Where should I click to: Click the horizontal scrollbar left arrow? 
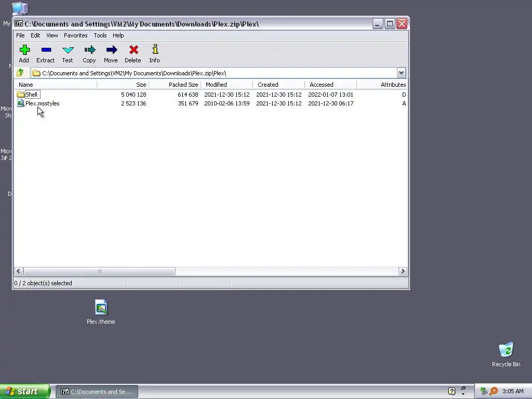pos(19,271)
